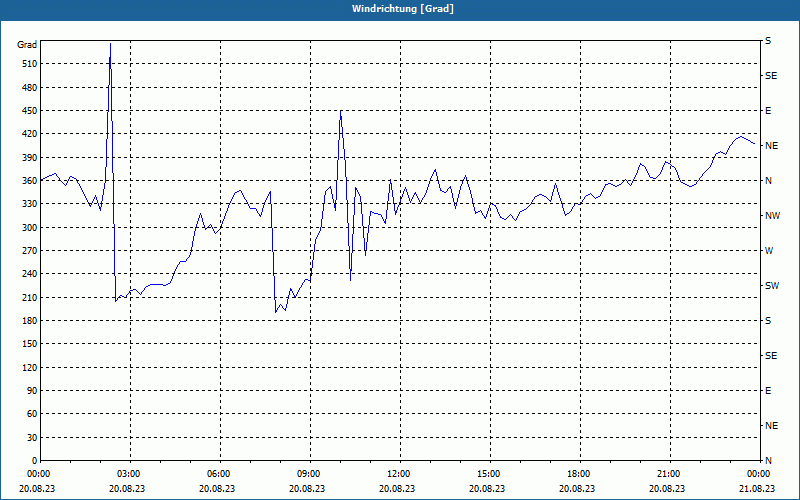800x500 pixels.
Task: Click the 90 y-axis value
Action: point(32,391)
